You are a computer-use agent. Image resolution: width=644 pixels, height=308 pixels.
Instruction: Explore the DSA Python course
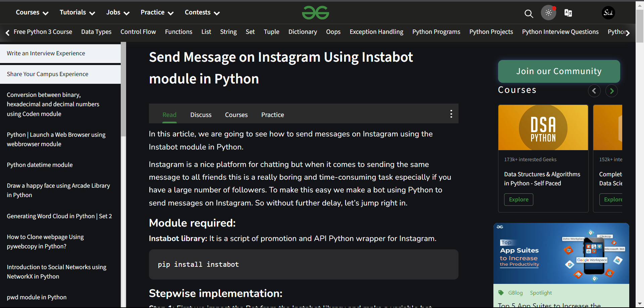[519, 199]
